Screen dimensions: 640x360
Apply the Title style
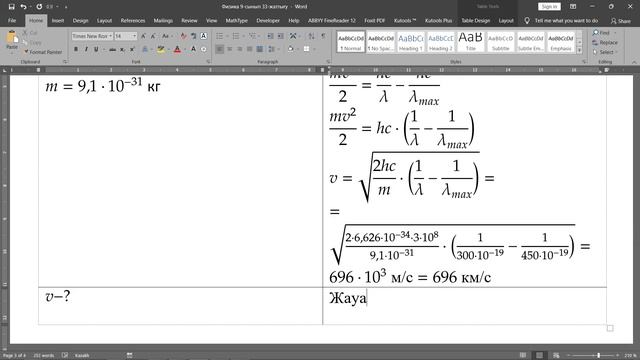tap(471, 42)
